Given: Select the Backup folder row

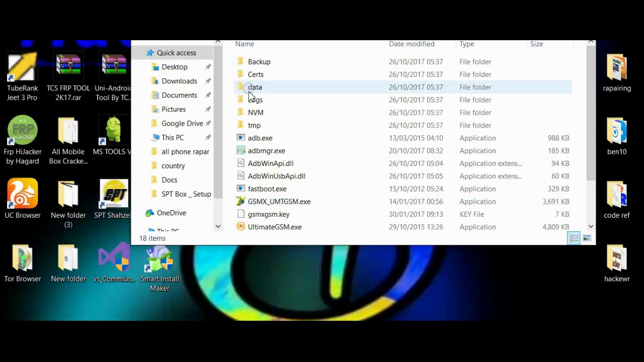Looking at the screenshot, I should point(403,61).
